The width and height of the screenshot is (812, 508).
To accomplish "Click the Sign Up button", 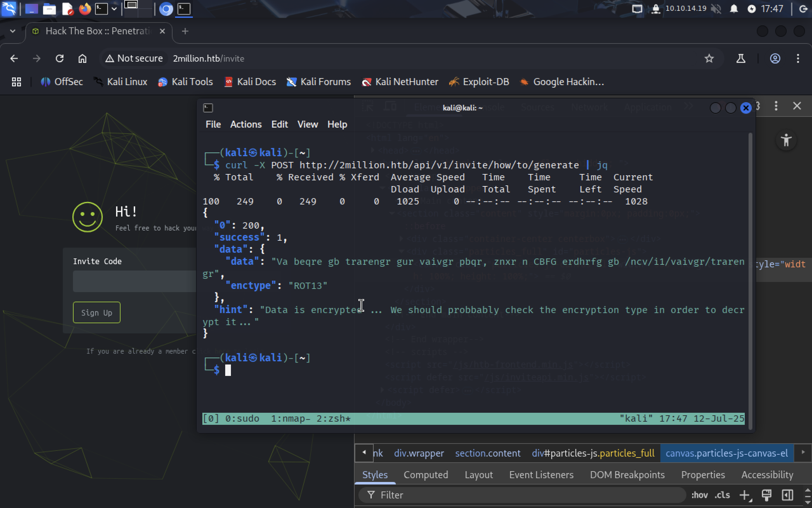I will [x=97, y=312].
